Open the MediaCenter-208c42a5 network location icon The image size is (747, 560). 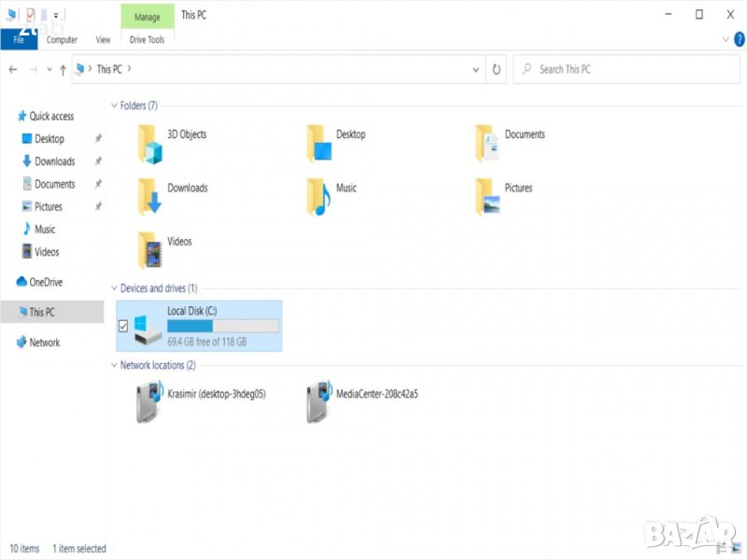[319, 402]
